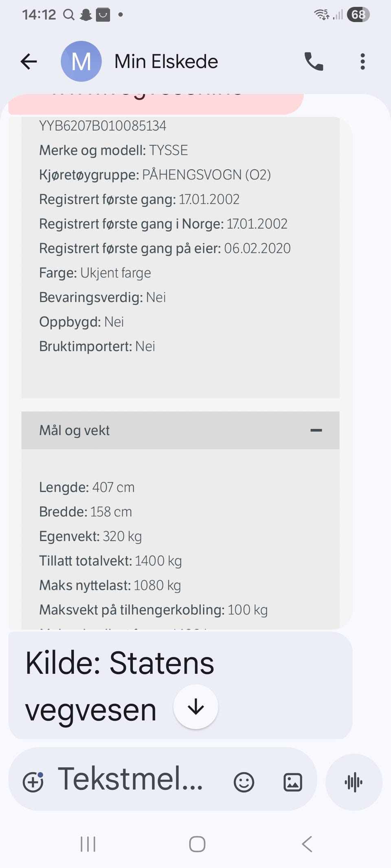
Task: Go back using the arrow icon
Action: click(x=29, y=62)
